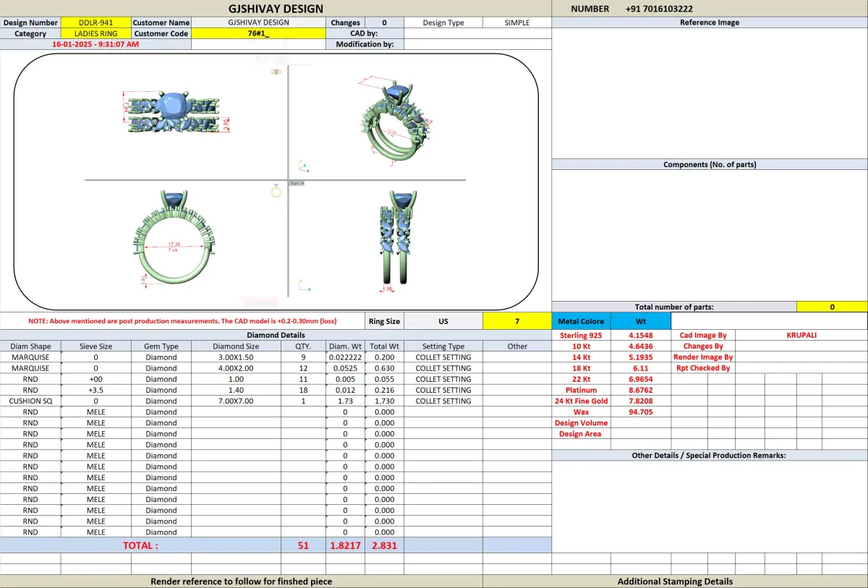
Task: Click the Design Area label
Action: click(582, 434)
